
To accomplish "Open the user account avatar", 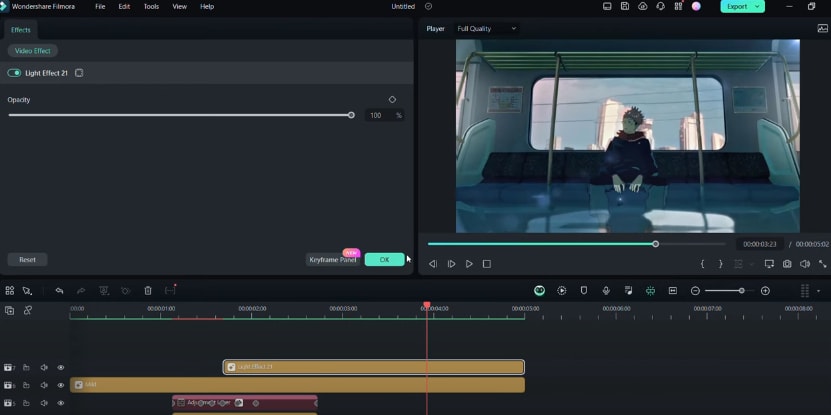I will 696,6.
